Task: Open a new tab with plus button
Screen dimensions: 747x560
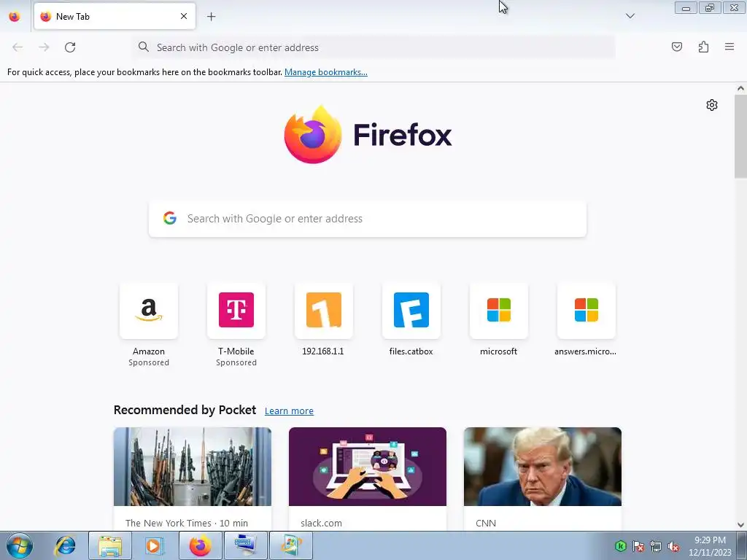Action: coord(211,17)
